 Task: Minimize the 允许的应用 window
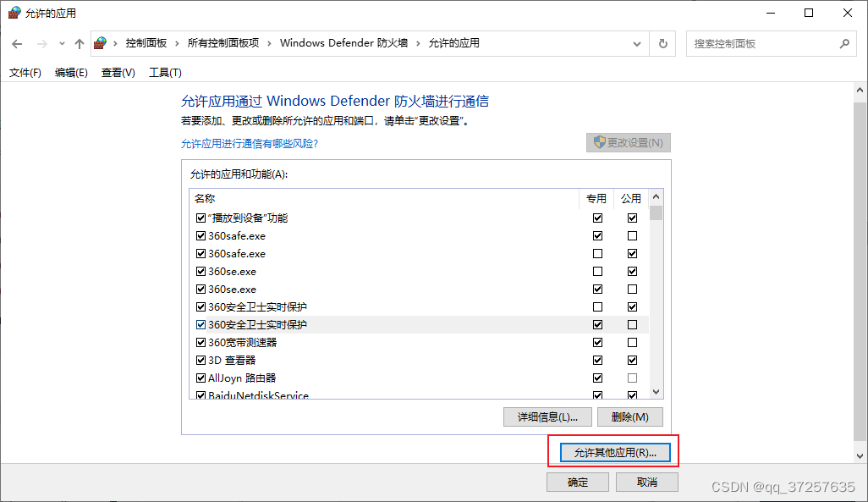point(770,13)
